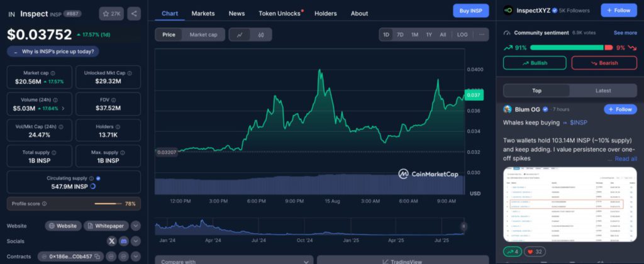Switch to the Holders tab
Image resolution: width=644 pixels, height=264 pixels.
(x=325, y=13)
